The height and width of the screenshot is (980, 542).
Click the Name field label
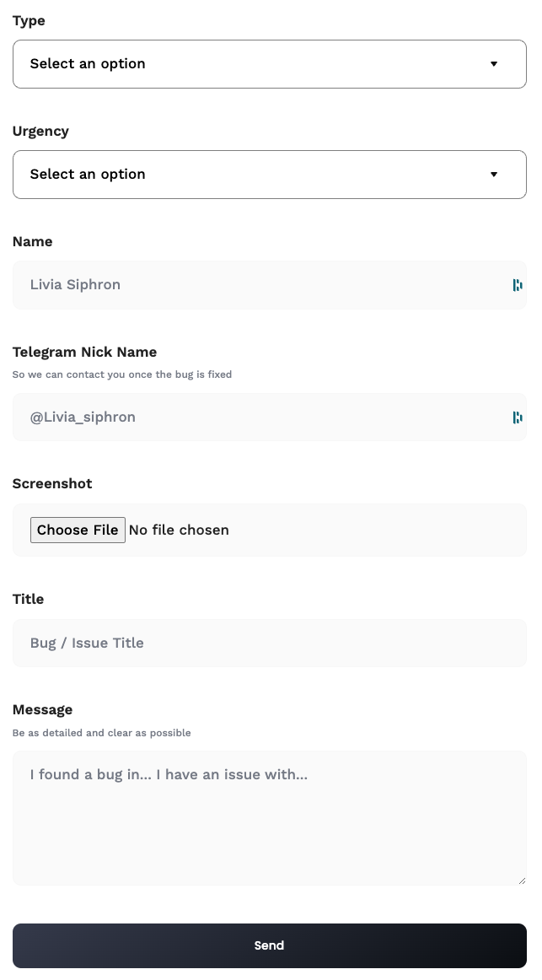32,242
